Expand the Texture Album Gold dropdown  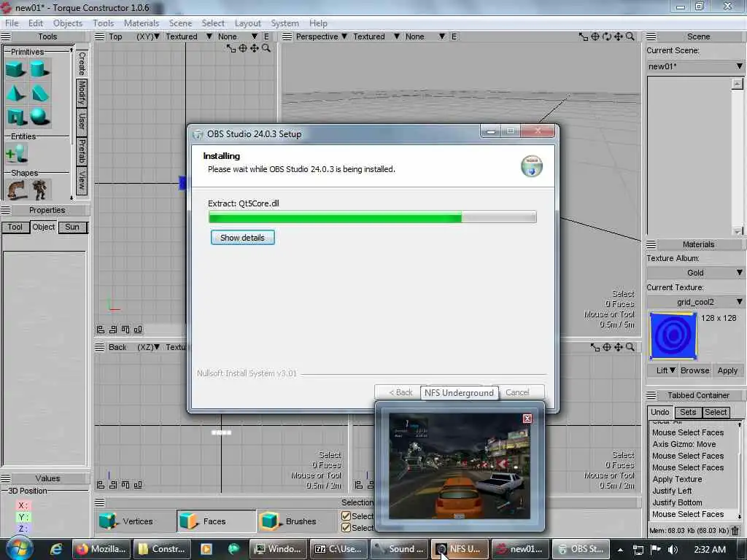coord(695,273)
